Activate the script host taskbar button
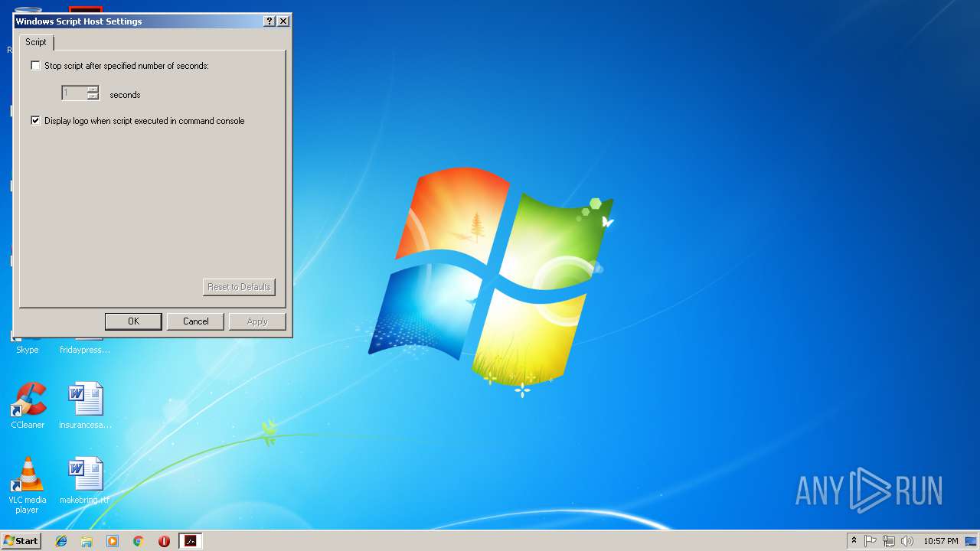The height and width of the screenshot is (551, 980). pos(191,541)
